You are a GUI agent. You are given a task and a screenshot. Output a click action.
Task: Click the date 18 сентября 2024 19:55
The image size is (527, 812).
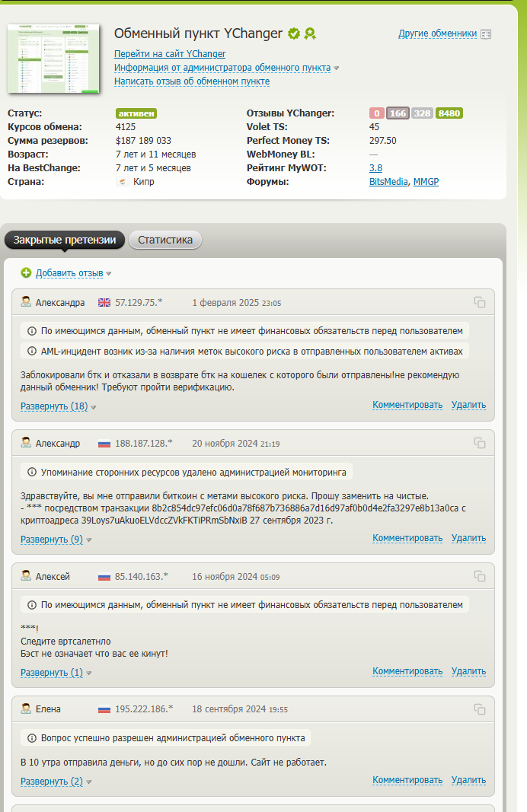point(240,709)
